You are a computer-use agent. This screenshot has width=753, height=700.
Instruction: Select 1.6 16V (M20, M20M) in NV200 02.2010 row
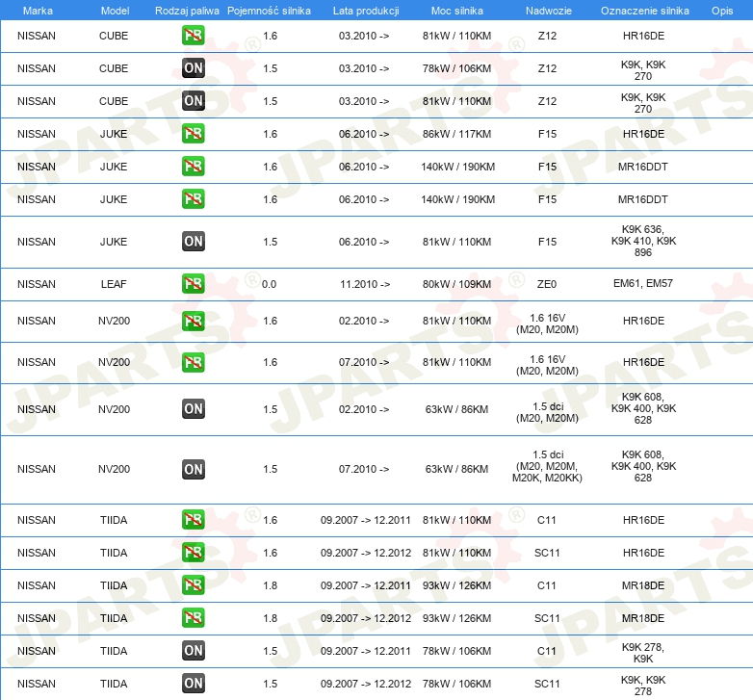click(547, 324)
